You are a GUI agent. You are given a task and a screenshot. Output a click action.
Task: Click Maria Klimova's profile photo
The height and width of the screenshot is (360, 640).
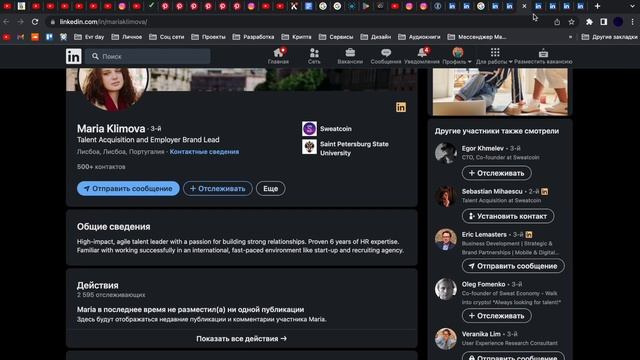[x=113, y=88]
